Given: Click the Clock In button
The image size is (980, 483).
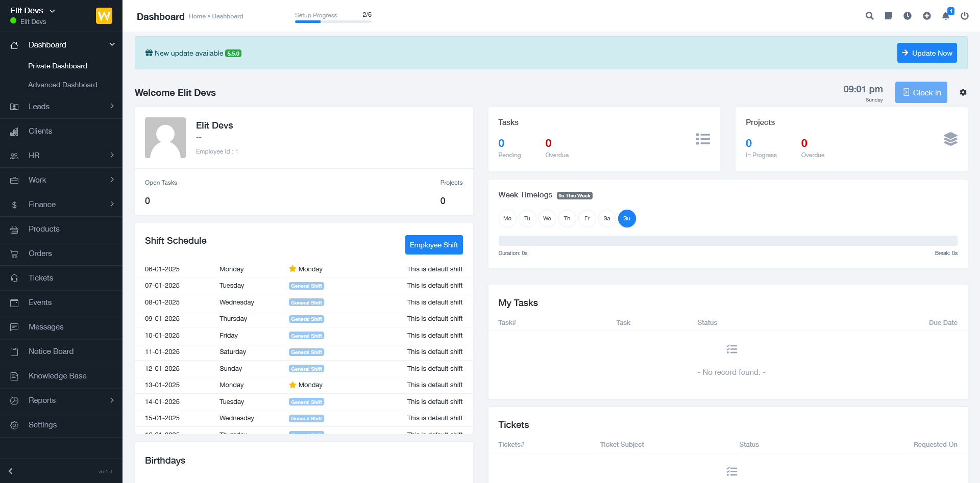Looking at the screenshot, I should tap(921, 92).
